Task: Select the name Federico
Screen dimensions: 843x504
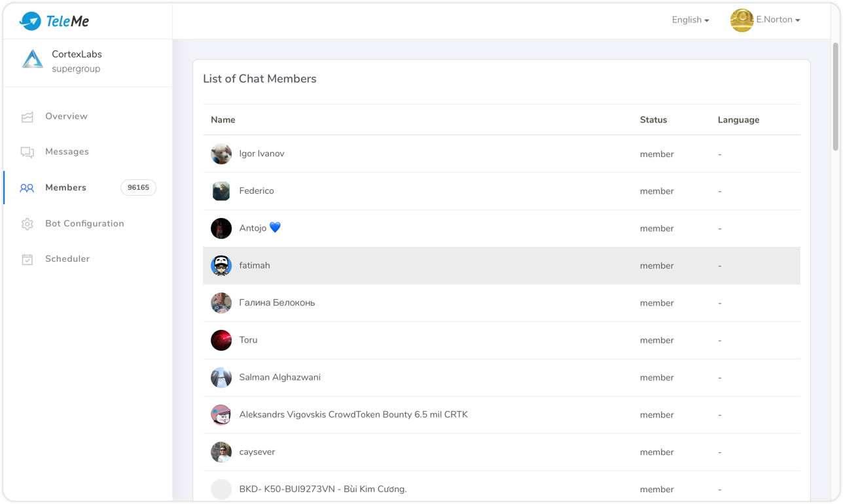Action: [257, 191]
